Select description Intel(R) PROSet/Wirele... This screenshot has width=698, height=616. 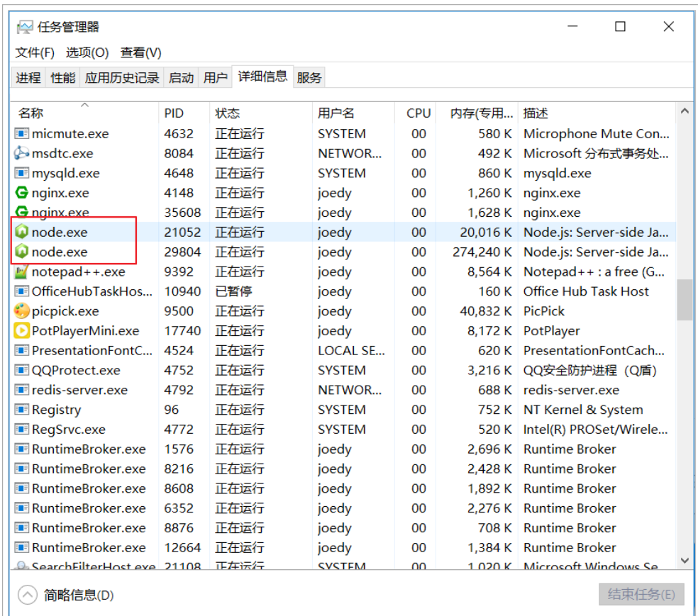596,429
